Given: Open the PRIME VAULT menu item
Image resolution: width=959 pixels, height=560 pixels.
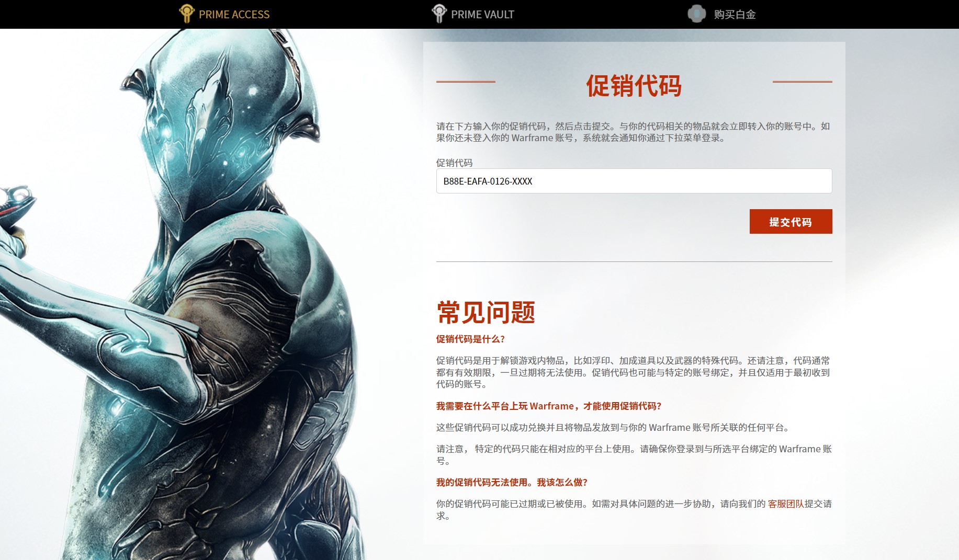Looking at the screenshot, I should pos(482,15).
